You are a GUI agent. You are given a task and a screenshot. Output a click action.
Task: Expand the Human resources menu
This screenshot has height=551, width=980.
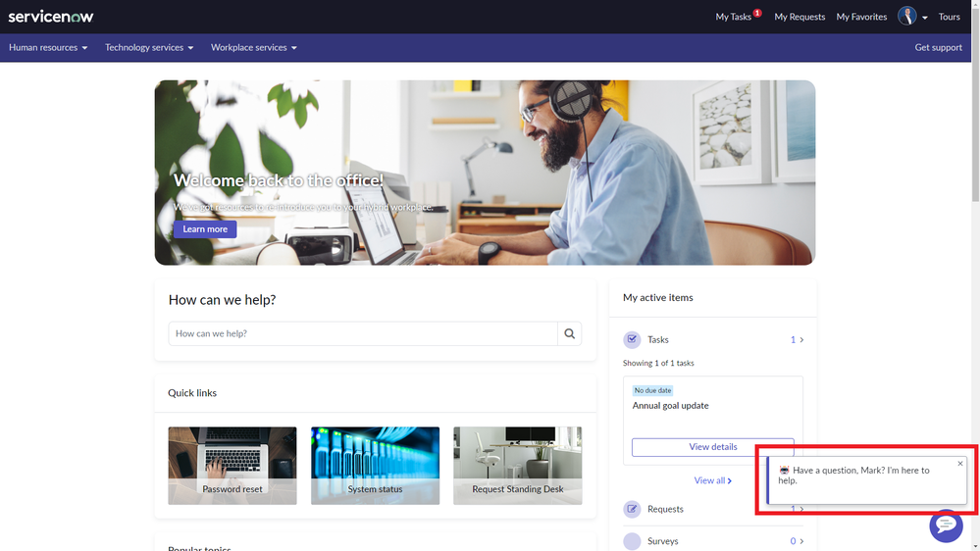click(48, 47)
